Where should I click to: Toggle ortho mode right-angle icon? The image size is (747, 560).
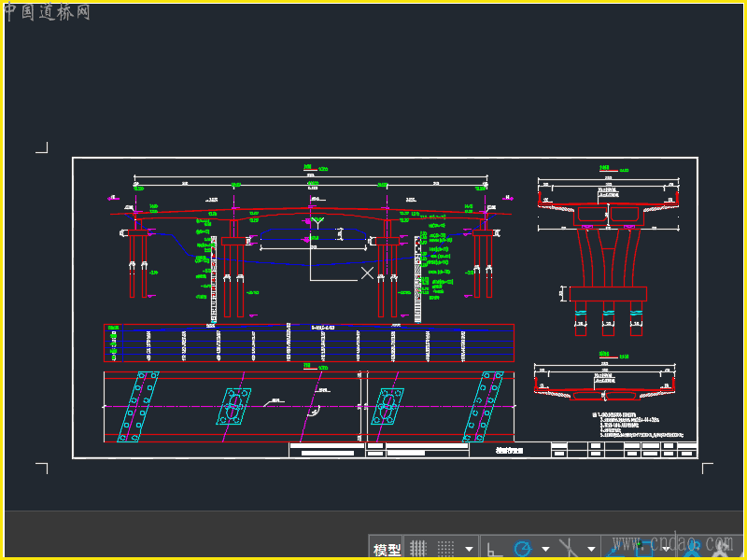click(x=495, y=549)
